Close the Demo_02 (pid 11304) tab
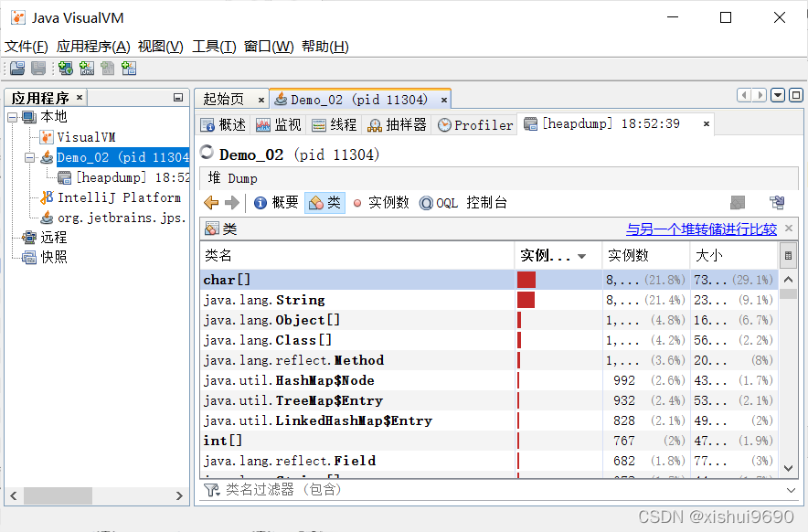Screen dimensions: 808x532 [443, 100]
